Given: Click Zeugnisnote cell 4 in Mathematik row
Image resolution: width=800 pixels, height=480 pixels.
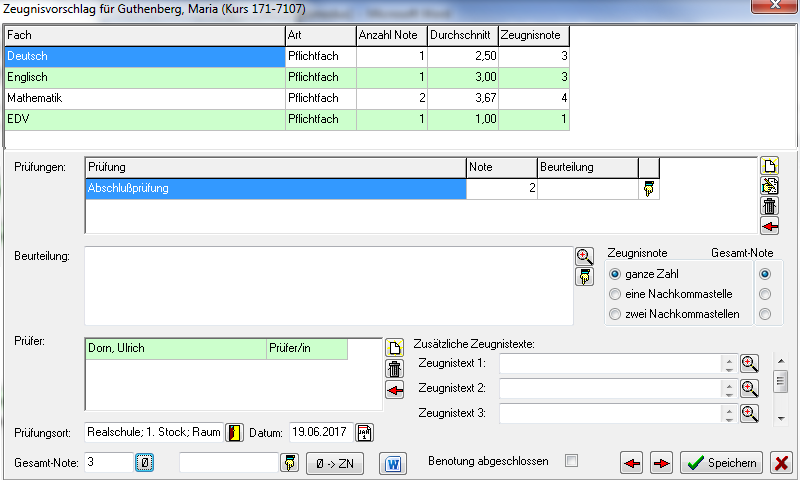Looking at the screenshot, I should point(534,98).
